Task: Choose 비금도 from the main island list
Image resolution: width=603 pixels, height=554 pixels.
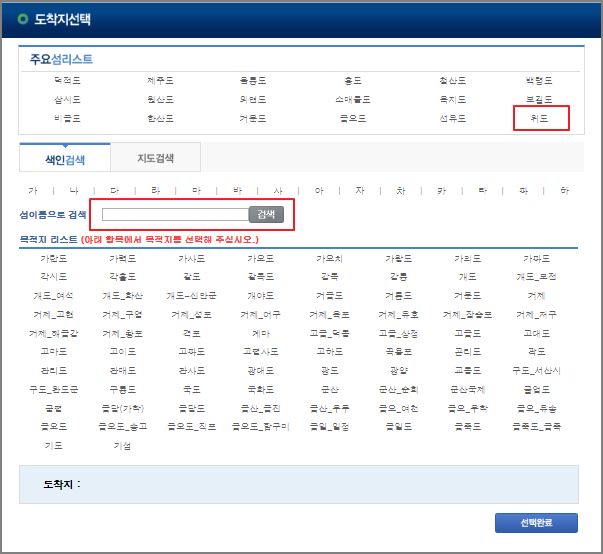Action: pos(67,118)
